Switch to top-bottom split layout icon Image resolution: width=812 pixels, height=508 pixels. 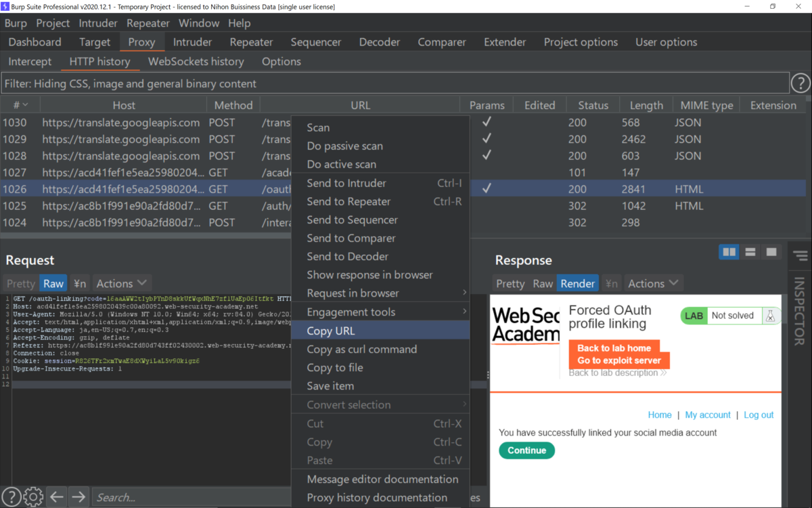click(x=750, y=252)
